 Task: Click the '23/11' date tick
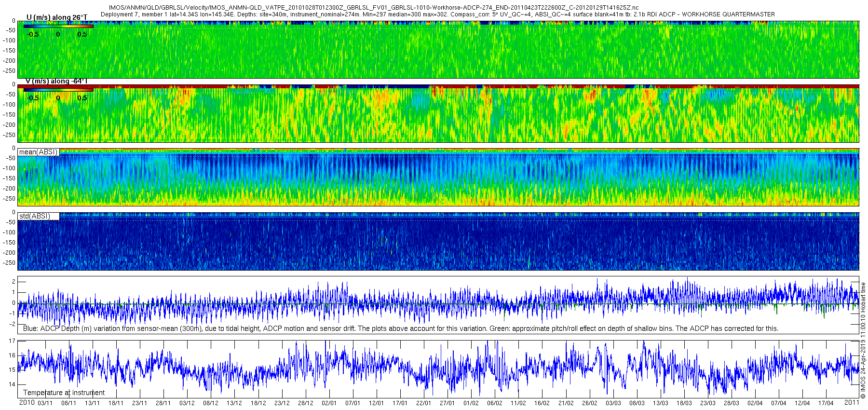pyautogui.click(x=140, y=403)
